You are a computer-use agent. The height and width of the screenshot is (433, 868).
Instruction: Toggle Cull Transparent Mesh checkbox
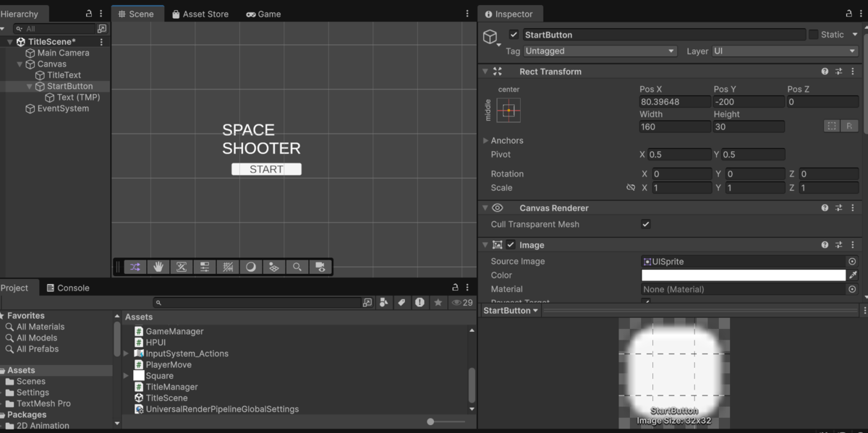point(646,224)
